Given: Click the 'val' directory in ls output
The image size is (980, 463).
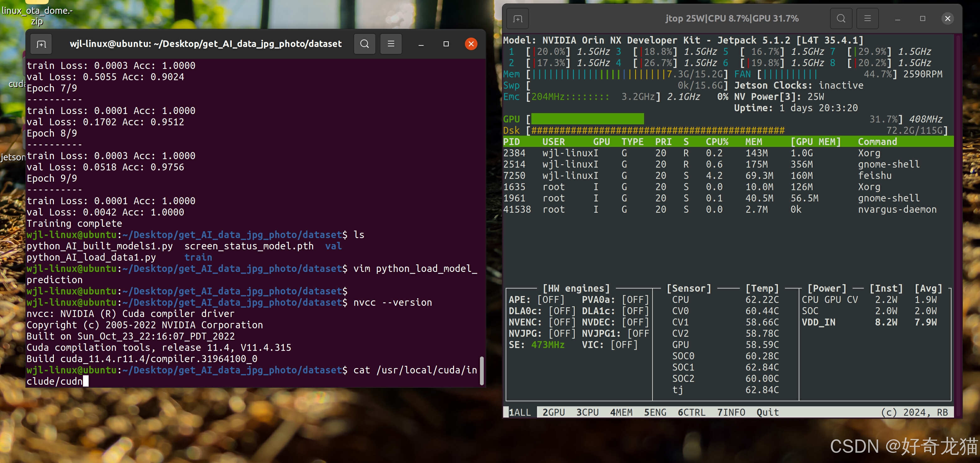Looking at the screenshot, I should click(334, 246).
